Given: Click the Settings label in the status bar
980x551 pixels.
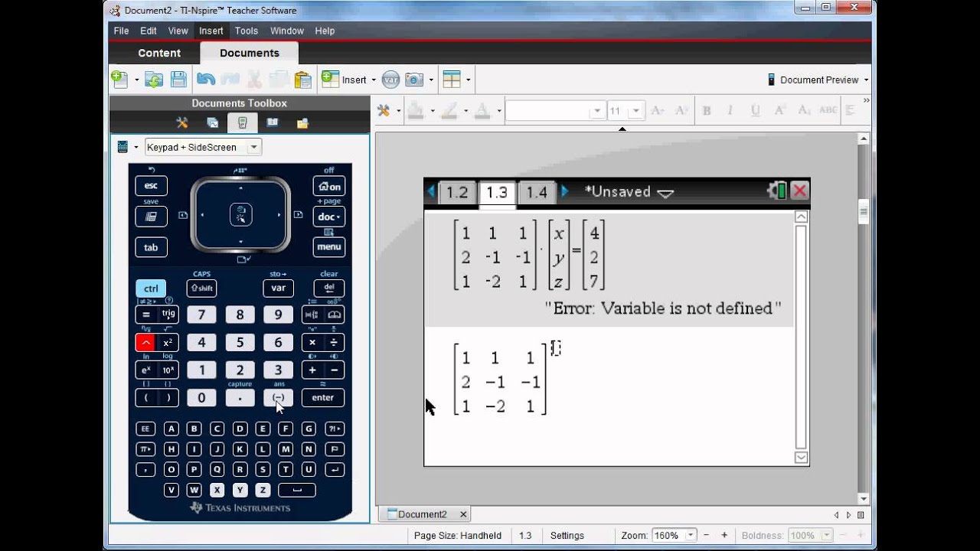Looking at the screenshot, I should click(x=567, y=536).
